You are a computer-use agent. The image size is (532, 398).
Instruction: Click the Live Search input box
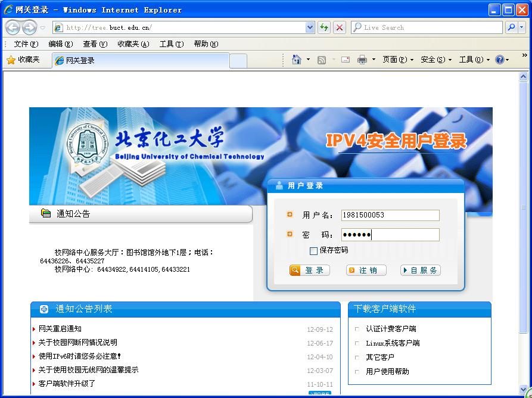click(427, 27)
